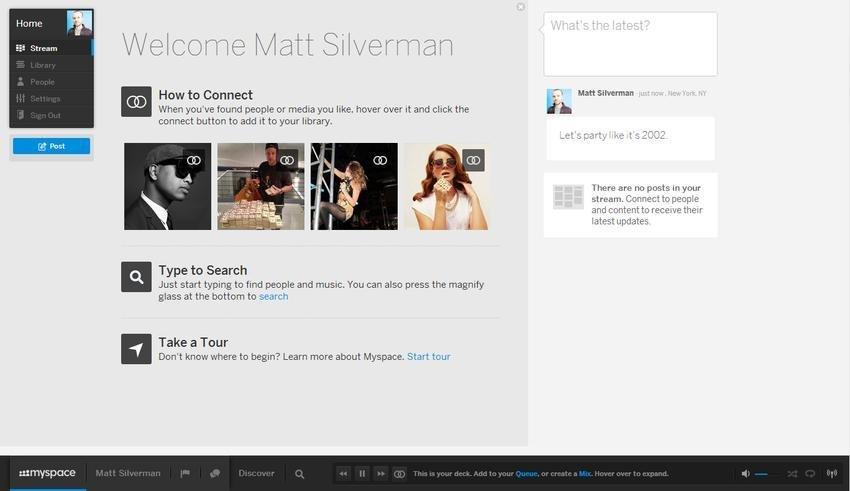Open Library in the Home sidebar
Image resolution: width=850 pixels, height=491 pixels.
pos(43,65)
